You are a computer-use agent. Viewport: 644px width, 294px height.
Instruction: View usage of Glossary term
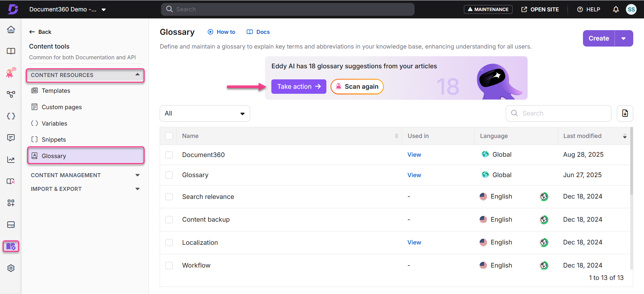(x=414, y=175)
